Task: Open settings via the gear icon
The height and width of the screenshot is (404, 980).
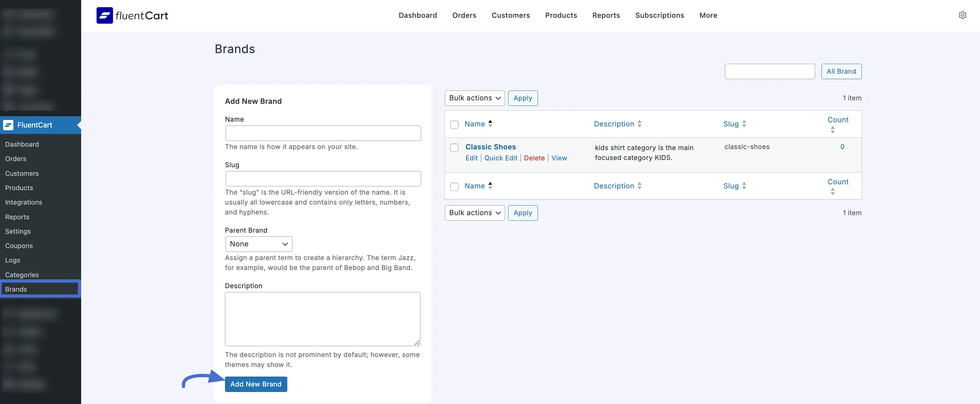Action: (x=962, y=15)
